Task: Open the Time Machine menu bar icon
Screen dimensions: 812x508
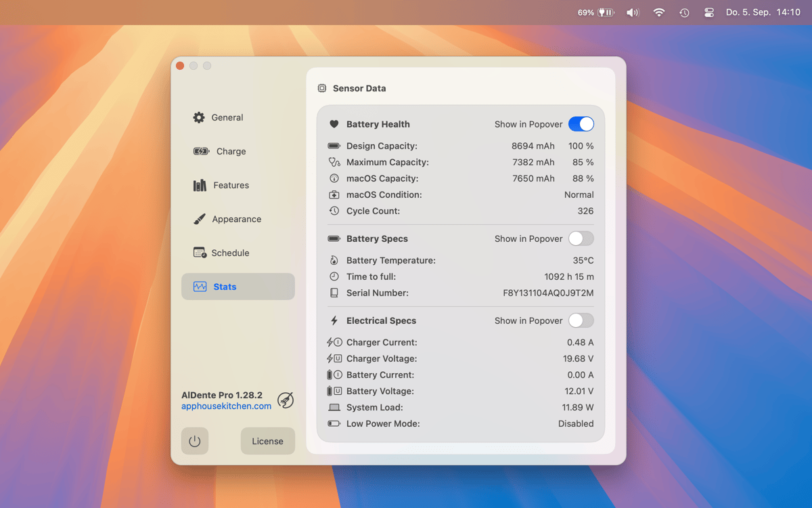Action: click(x=684, y=12)
